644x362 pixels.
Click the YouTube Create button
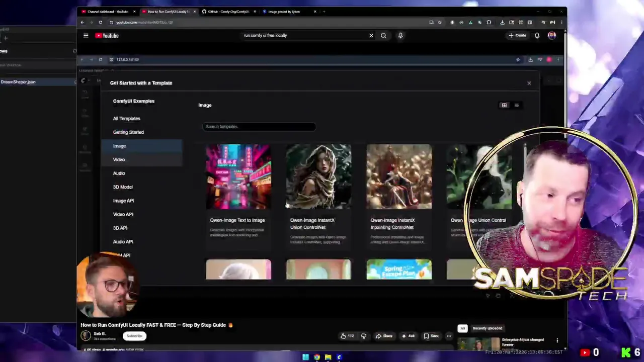(x=517, y=36)
